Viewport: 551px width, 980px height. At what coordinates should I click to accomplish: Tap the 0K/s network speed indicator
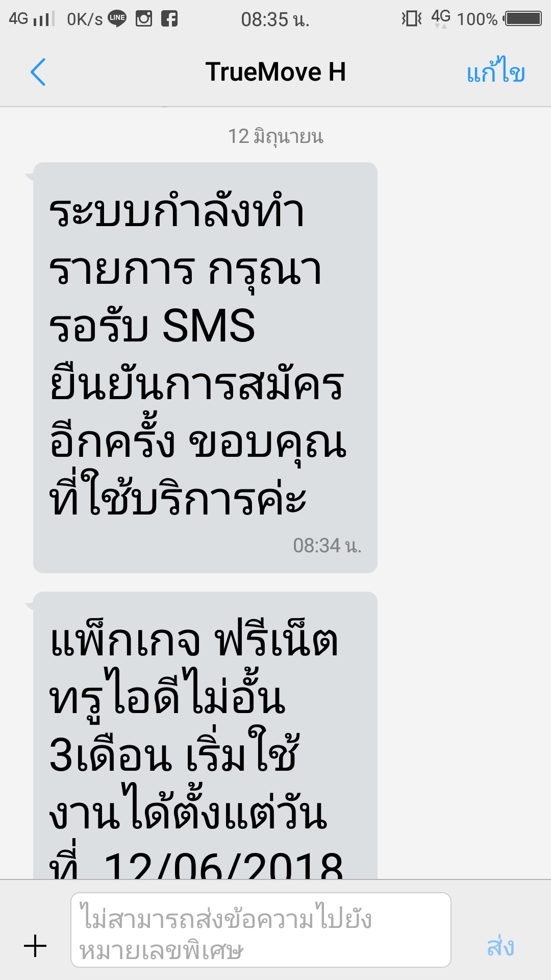85,19
